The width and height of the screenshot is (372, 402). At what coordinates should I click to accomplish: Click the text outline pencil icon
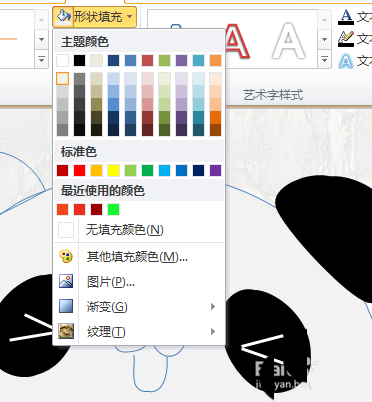tap(346, 39)
